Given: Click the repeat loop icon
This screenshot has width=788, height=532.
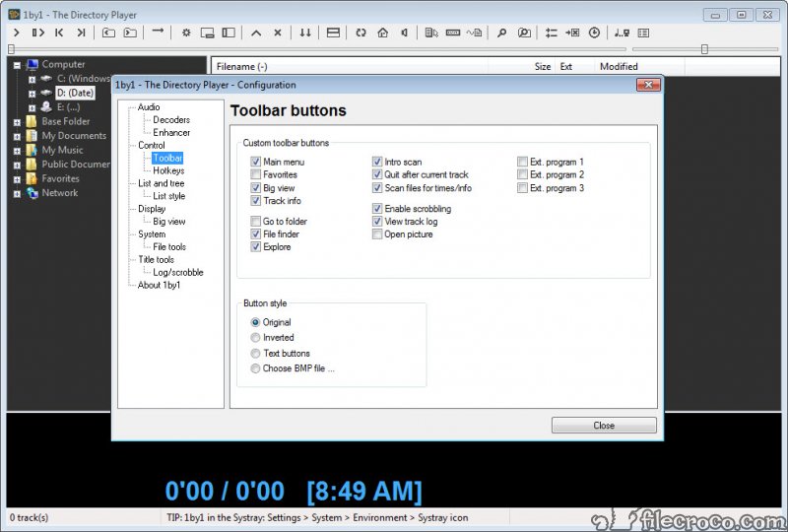Looking at the screenshot, I should 361,33.
